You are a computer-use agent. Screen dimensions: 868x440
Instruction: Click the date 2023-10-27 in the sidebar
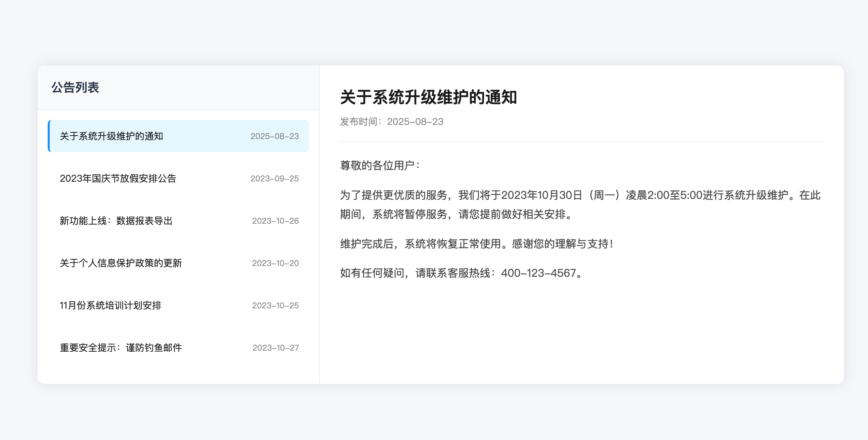point(276,348)
